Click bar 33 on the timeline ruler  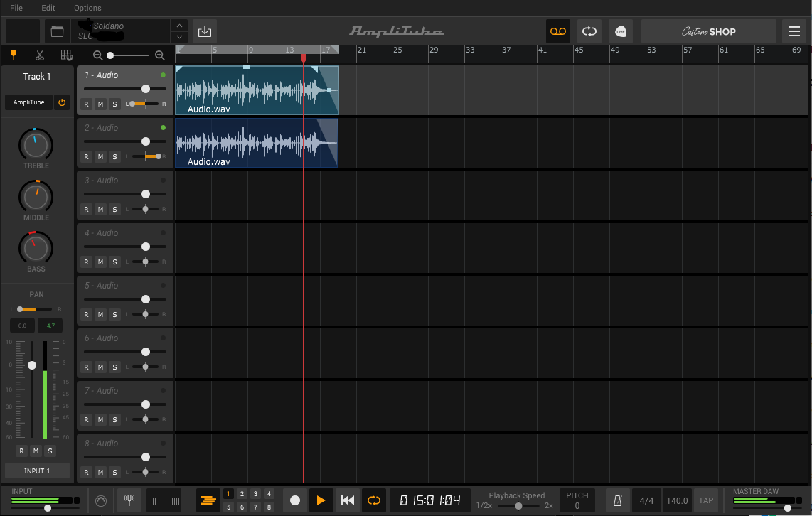470,50
